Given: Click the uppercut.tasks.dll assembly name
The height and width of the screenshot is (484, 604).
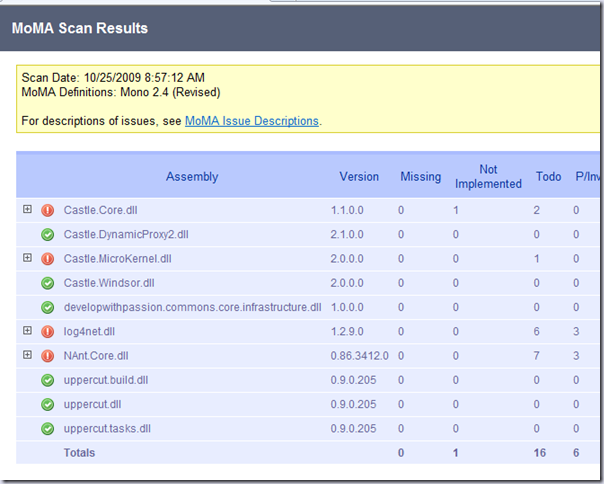Looking at the screenshot, I should 107,429.
